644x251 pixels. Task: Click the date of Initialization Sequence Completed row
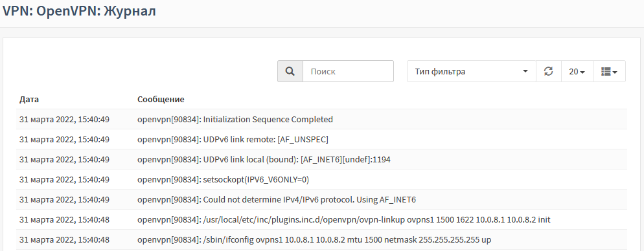coord(65,119)
